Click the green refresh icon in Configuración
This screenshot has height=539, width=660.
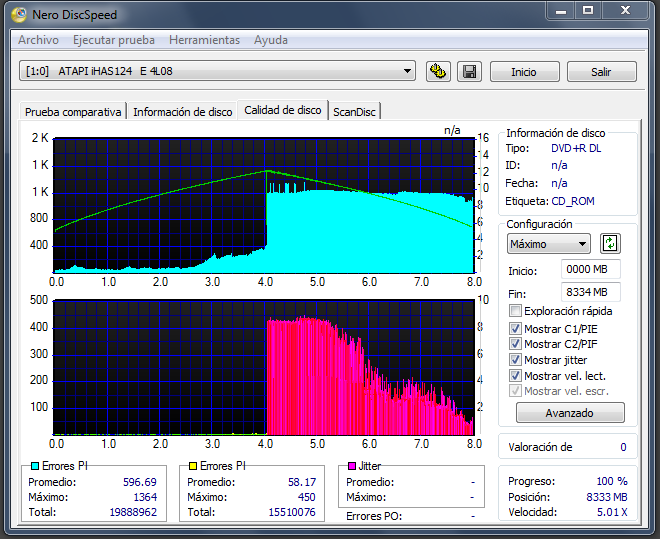pyautogui.click(x=609, y=244)
